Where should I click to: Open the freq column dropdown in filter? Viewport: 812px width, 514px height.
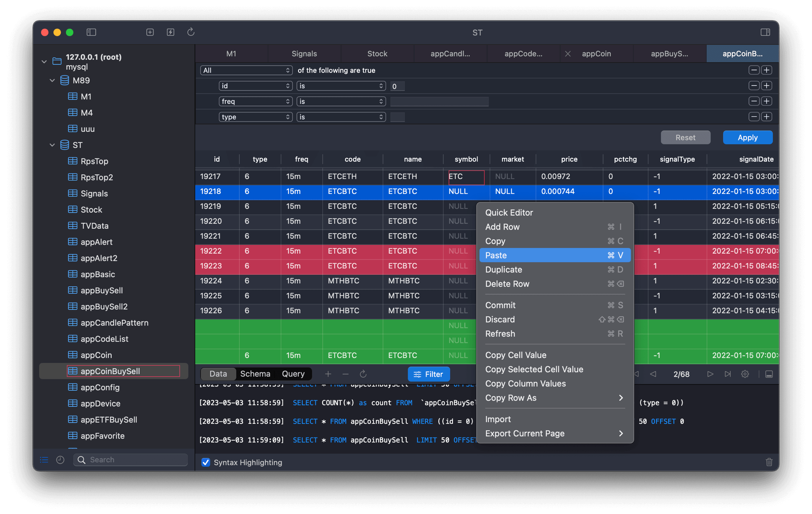point(255,101)
